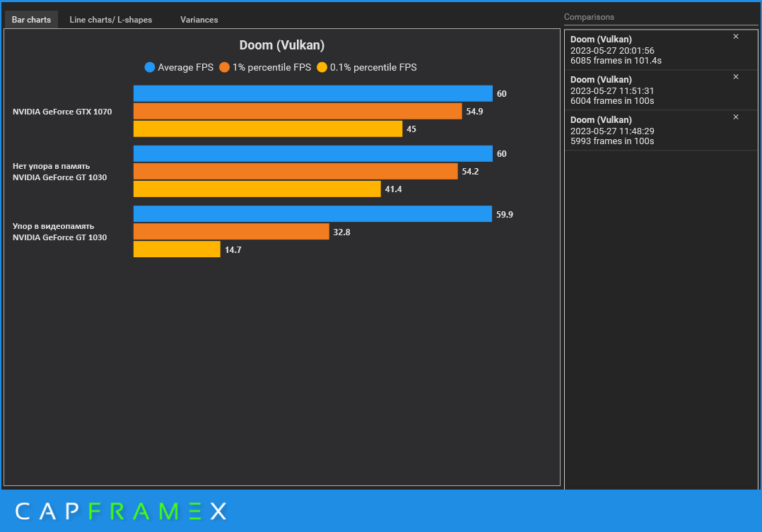Toggle the 0.1% percentile FPS legend entry
Viewport: 762px width, 532px height.
click(x=367, y=68)
